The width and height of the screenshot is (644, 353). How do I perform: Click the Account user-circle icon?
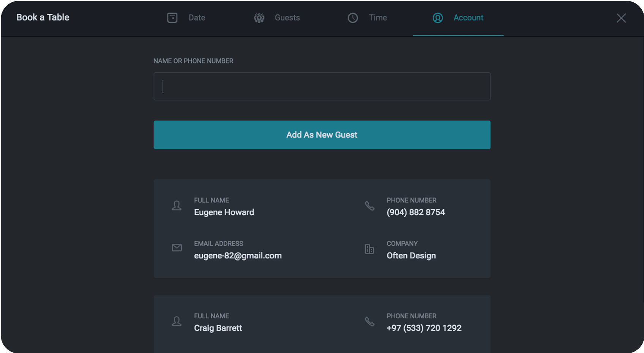point(437,18)
